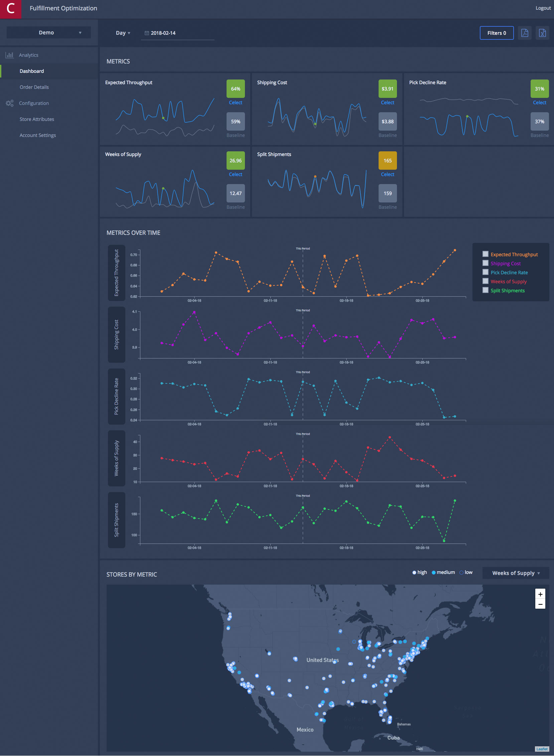The image size is (554, 756).
Task: Toggle Pick Decline Rate legend checkbox
Action: 485,272
